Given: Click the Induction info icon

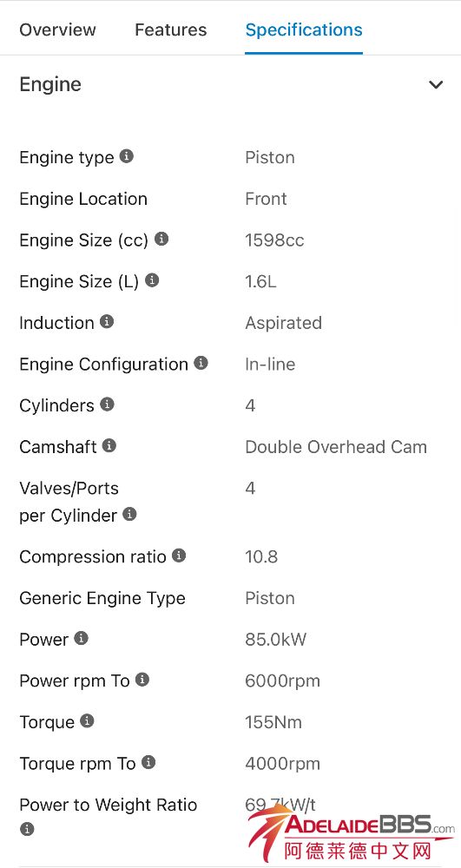Looking at the screenshot, I should point(107,322).
